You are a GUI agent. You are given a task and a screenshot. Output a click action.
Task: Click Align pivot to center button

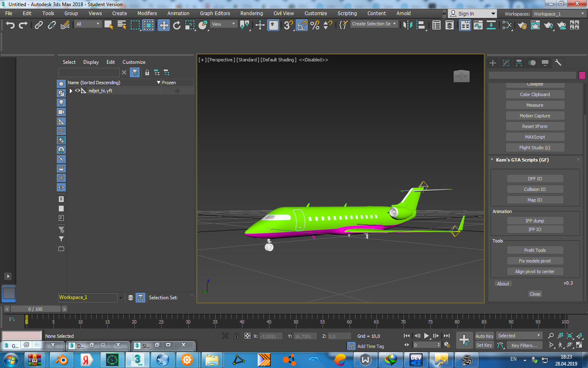coord(535,272)
